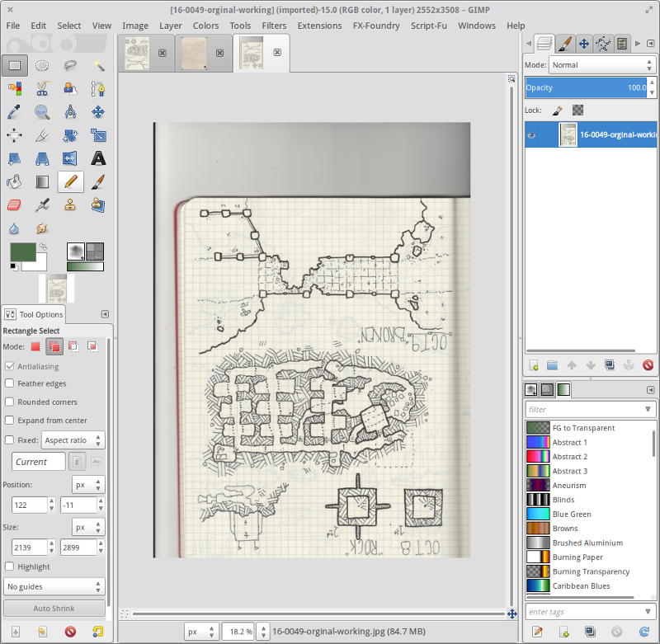660x644 pixels.
Task: Enable Feather edges in Tool Options
Action: tap(10, 383)
